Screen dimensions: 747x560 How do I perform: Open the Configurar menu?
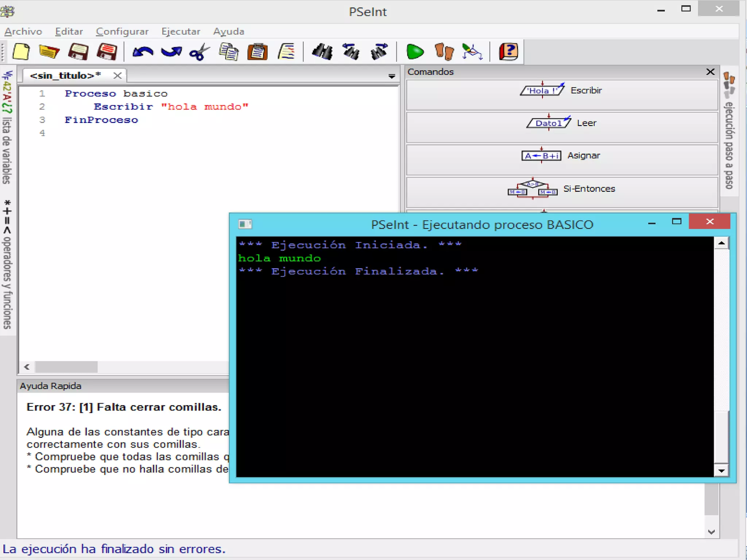click(122, 31)
